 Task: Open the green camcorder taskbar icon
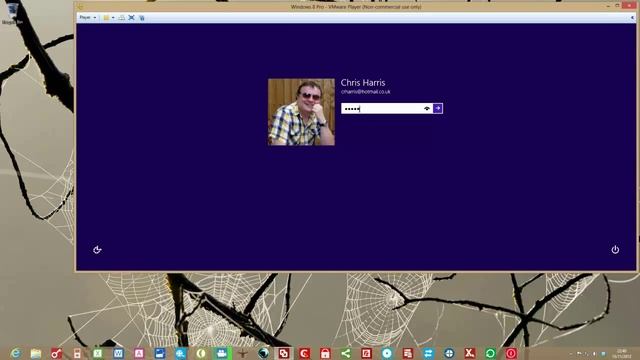click(222, 353)
